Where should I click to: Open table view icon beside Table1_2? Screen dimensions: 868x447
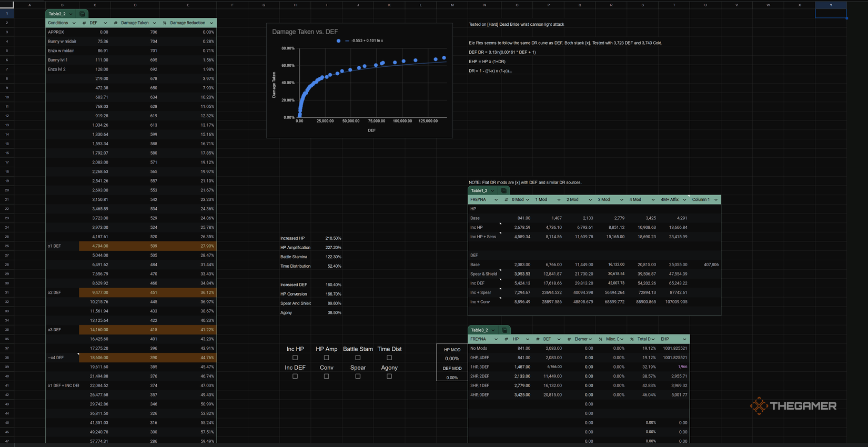coord(504,190)
